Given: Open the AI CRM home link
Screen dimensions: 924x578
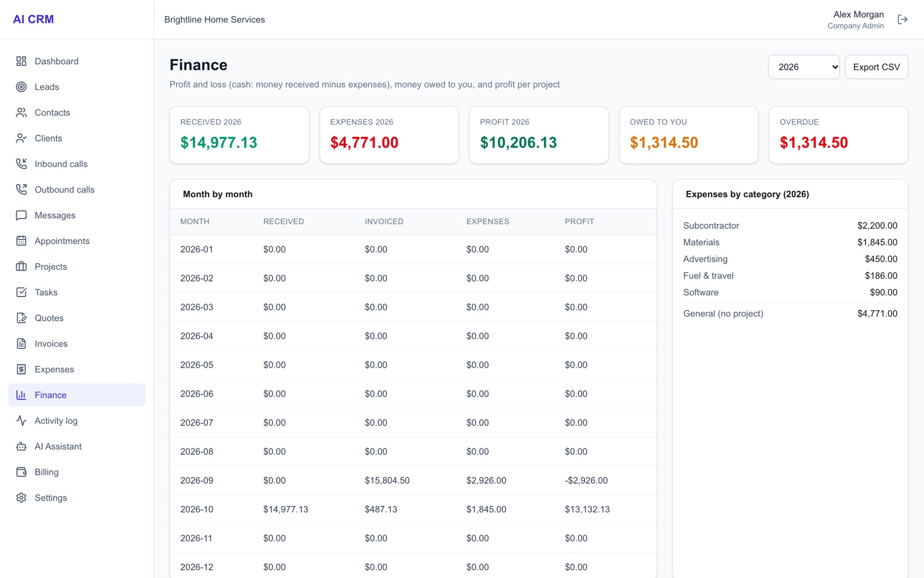Looking at the screenshot, I should coord(33,19).
